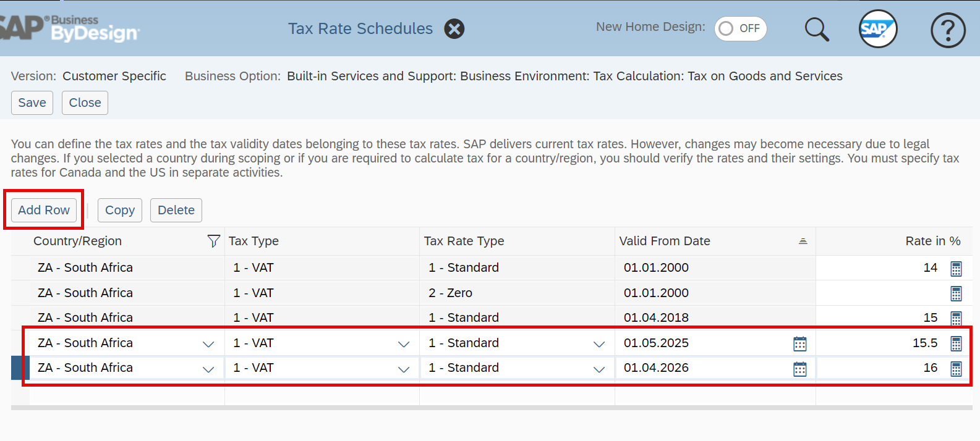Expand Tax Rate Type dropdown in 01.04.2026 row
The image size is (980, 441).
coord(599,369)
